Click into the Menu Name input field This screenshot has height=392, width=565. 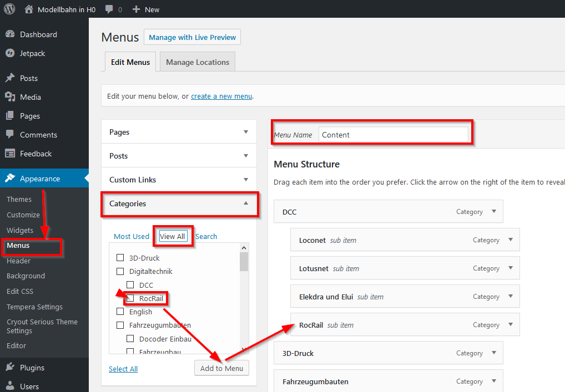393,135
